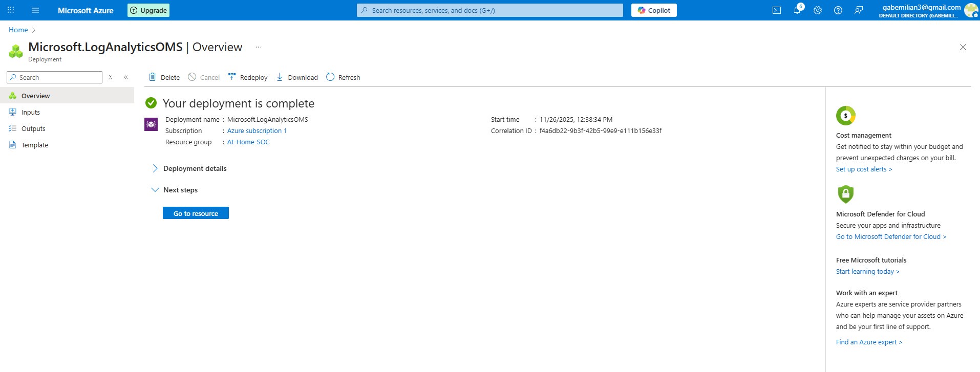Open the feedback icon
The width and height of the screenshot is (980, 372).
pyautogui.click(x=859, y=10)
